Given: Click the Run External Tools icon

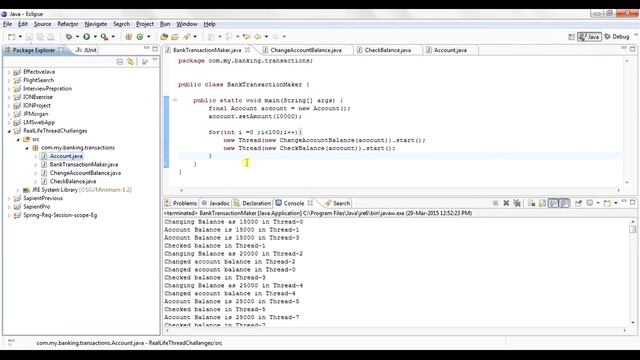Looking at the screenshot, I should [x=104, y=37].
